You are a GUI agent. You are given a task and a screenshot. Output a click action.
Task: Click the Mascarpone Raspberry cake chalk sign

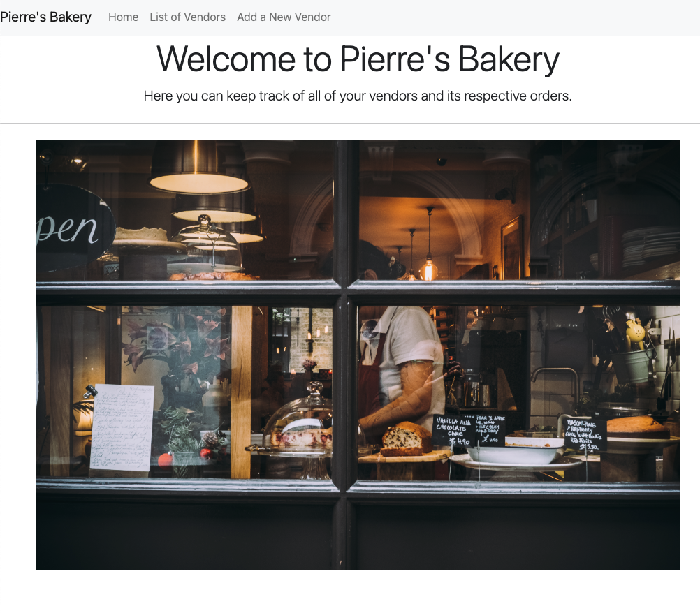(x=585, y=433)
